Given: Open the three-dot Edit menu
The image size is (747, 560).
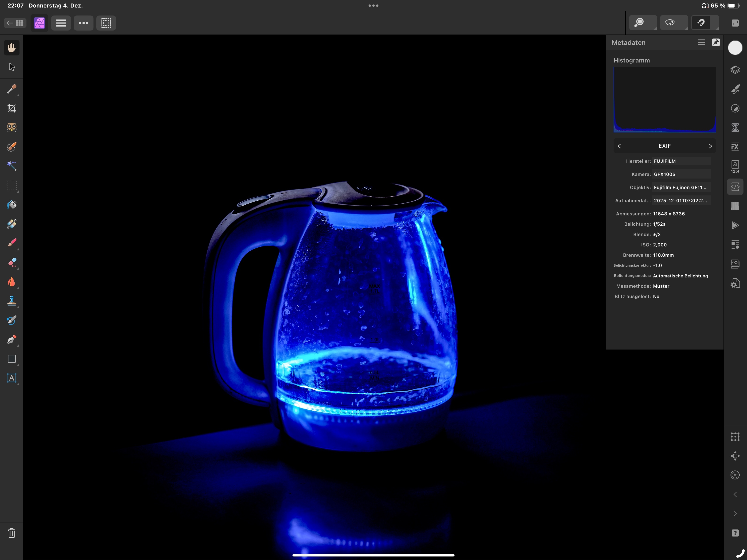Looking at the screenshot, I should (x=83, y=23).
